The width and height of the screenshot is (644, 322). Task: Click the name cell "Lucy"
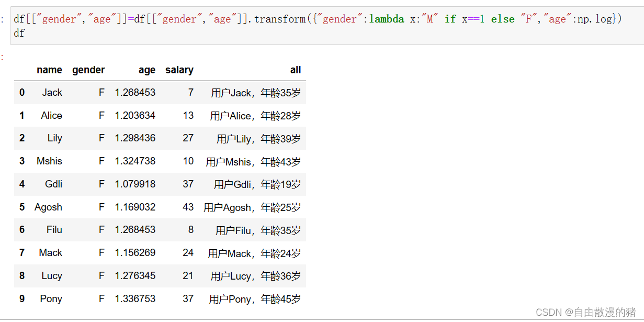pyautogui.click(x=52, y=276)
